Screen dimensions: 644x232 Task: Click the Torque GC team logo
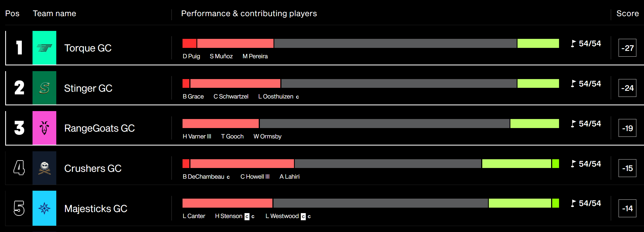44,48
